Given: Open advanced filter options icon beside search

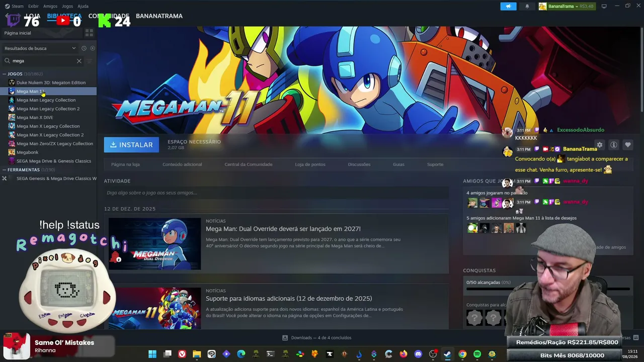Looking at the screenshot, I should pyautogui.click(x=90, y=61).
